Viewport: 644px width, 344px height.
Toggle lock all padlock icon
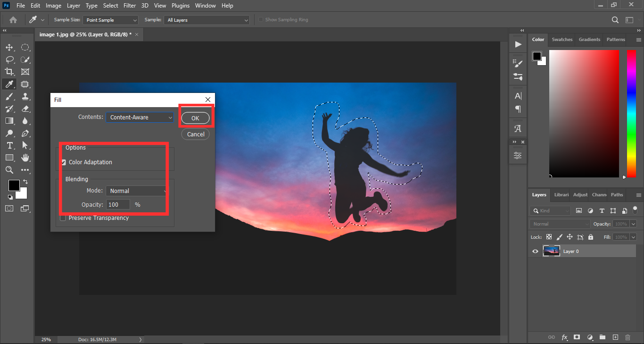(591, 237)
